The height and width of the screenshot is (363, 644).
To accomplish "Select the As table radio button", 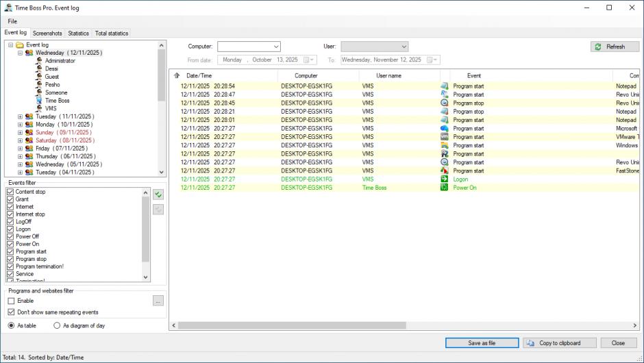I will click(x=11, y=325).
